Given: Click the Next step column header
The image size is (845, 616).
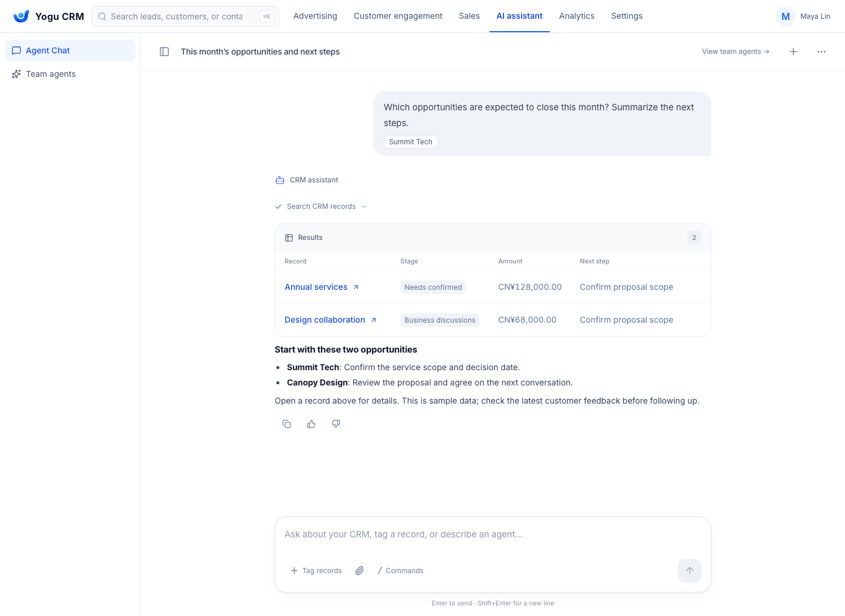Looking at the screenshot, I should pos(594,261).
